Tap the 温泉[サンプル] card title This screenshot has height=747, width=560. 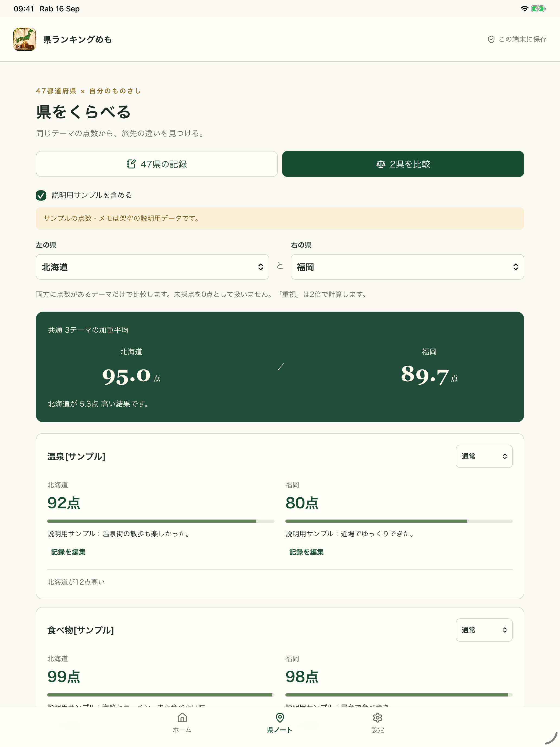(x=76, y=457)
